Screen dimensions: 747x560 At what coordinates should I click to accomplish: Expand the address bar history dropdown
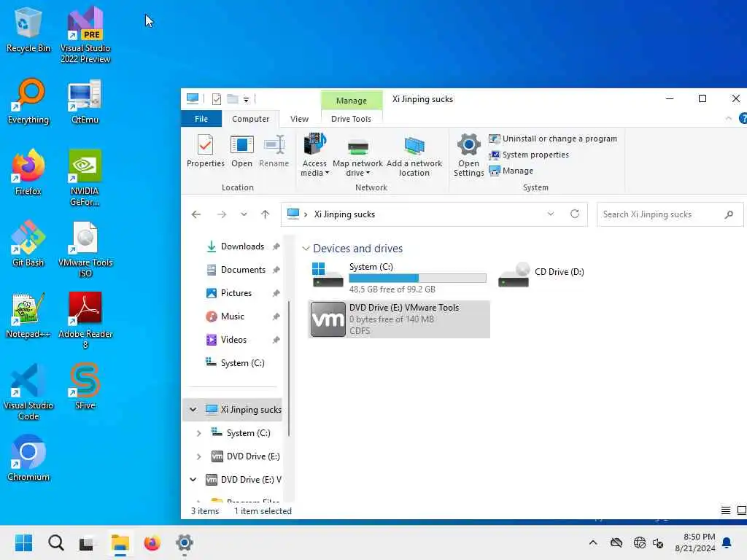click(x=551, y=214)
